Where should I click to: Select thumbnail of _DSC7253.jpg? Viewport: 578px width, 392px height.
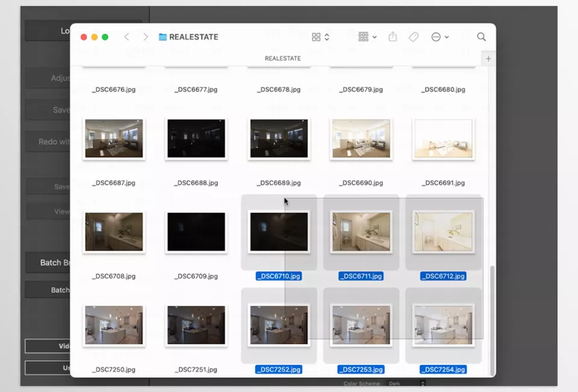point(361,325)
